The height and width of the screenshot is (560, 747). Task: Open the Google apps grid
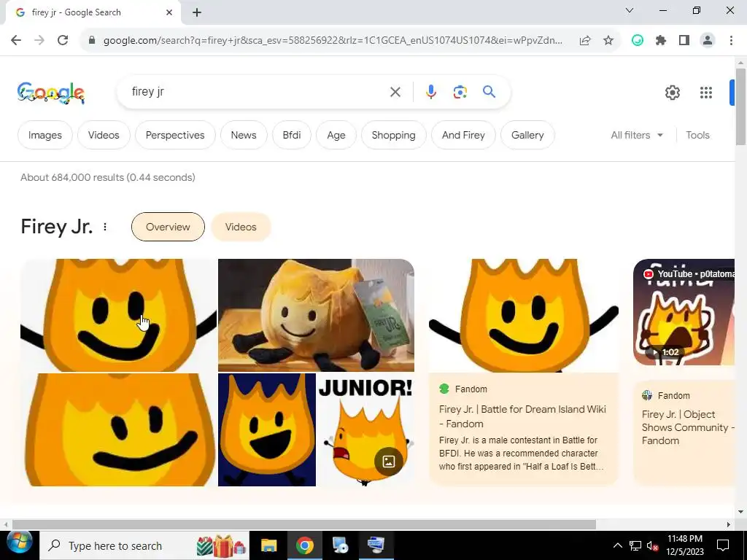coord(706,93)
